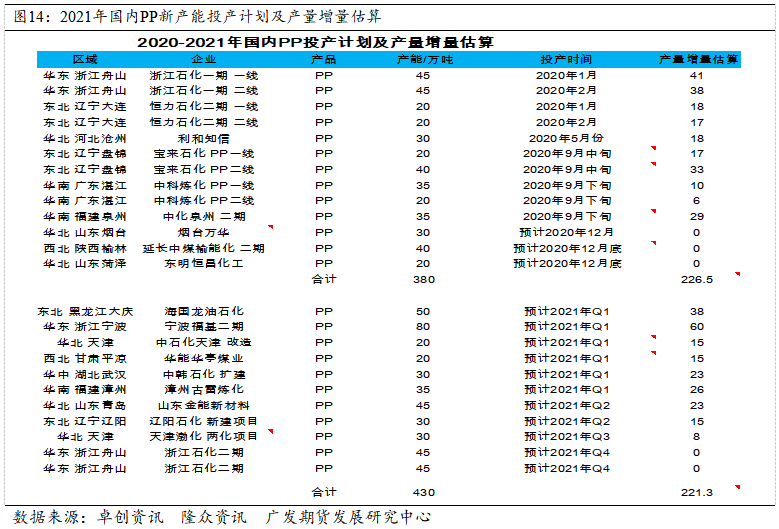Click the "海国龙油石化" company cell
Viewport: 779px width, 529px height.
pyautogui.click(x=204, y=311)
